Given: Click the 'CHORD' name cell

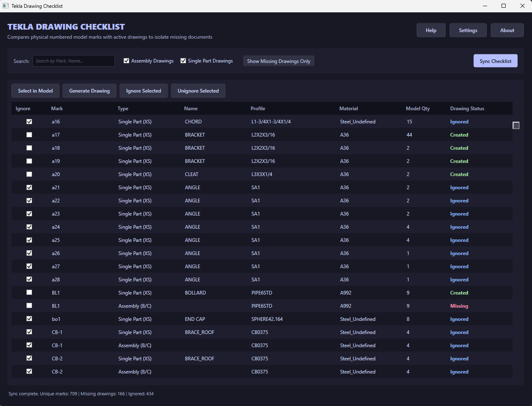Looking at the screenshot, I should tap(193, 122).
